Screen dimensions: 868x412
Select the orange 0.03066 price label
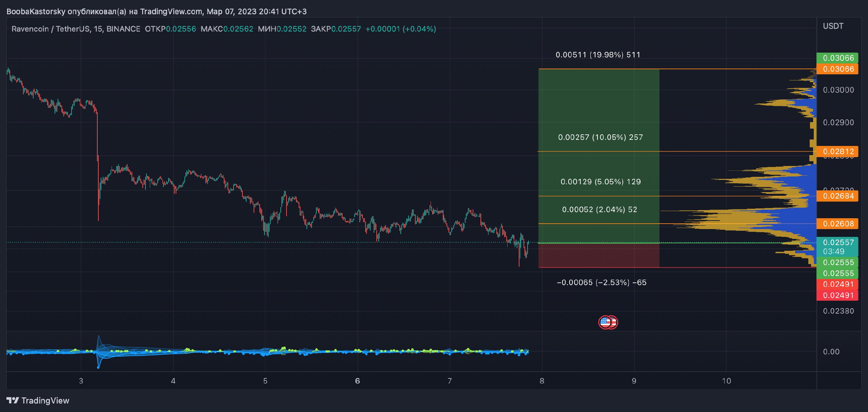point(837,69)
